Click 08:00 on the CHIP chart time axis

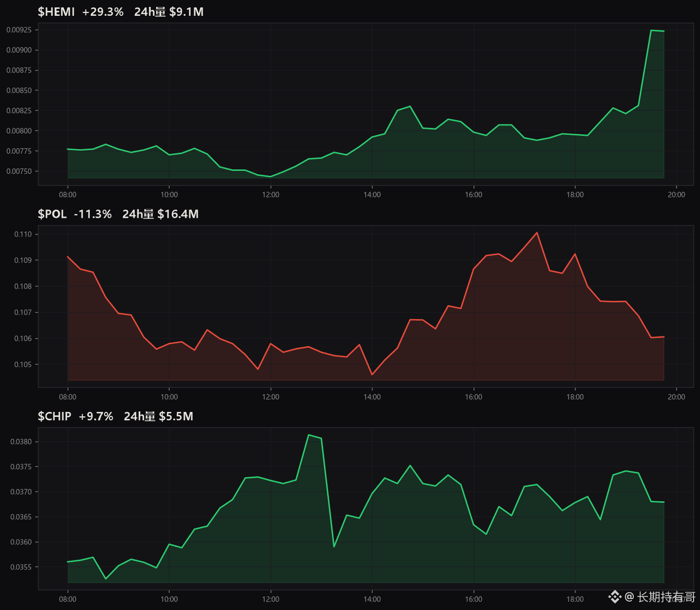(68, 599)
